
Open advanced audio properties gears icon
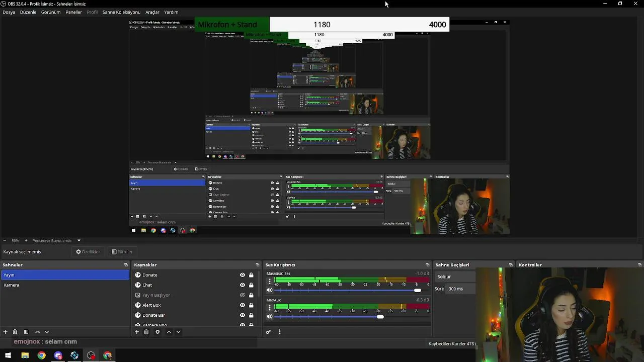tap(268, 332)
